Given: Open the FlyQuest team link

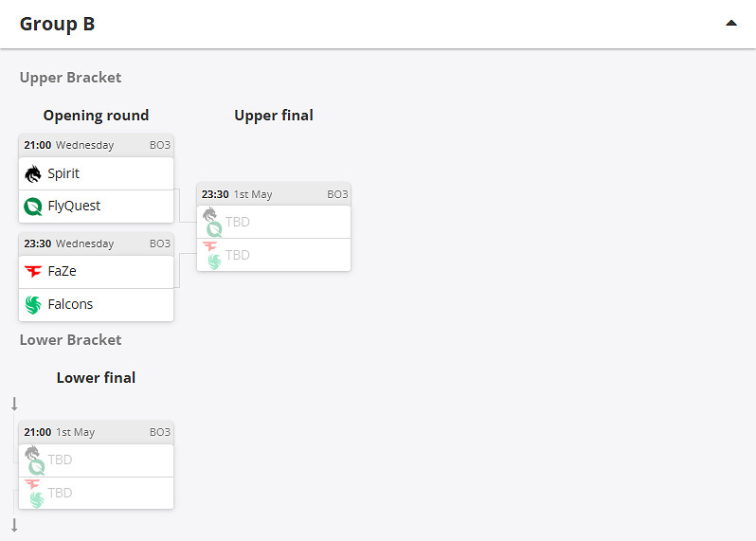Looking at the screenshot, I should pos(74,206).
